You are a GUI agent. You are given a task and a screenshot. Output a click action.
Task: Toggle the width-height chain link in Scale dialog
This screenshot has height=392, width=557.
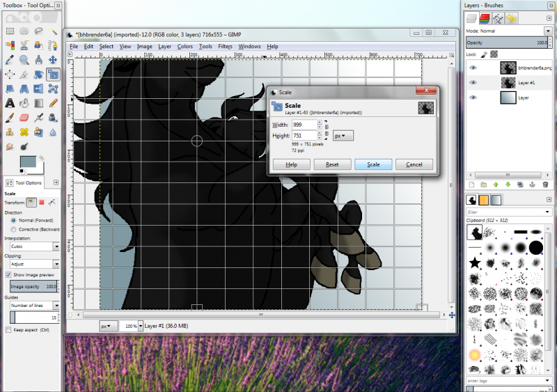click(327, 130)
